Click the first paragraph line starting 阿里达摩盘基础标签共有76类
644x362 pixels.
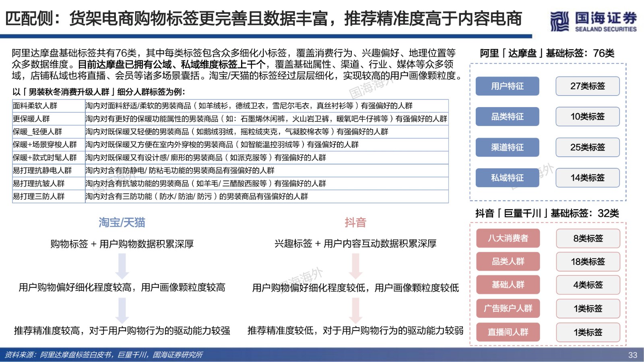tap(233, 53)
